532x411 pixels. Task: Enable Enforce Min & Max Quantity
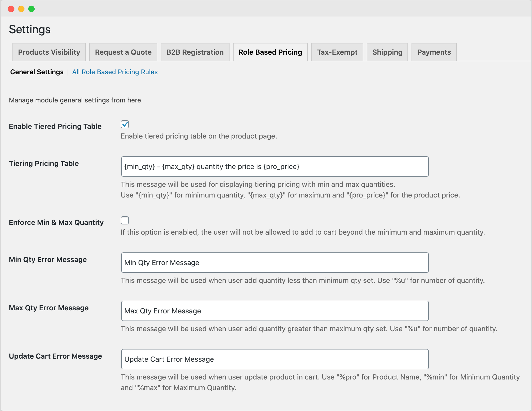(125, 220)
